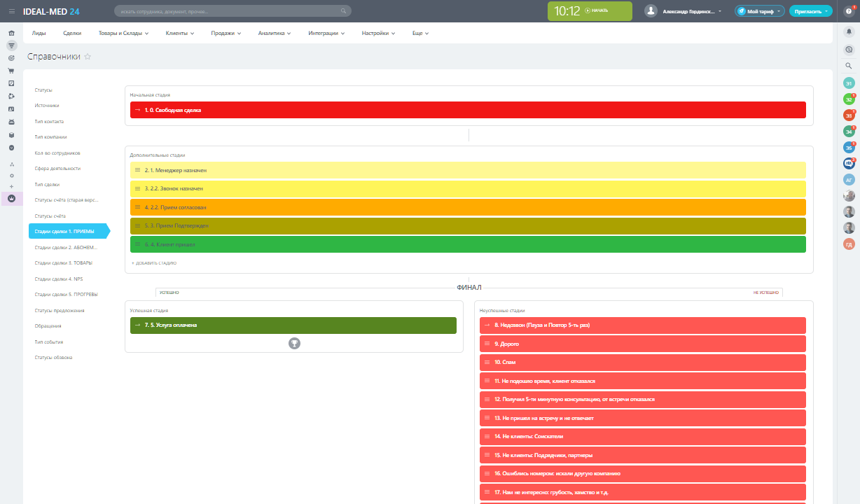Open the help question mark icon

(849, 11)
